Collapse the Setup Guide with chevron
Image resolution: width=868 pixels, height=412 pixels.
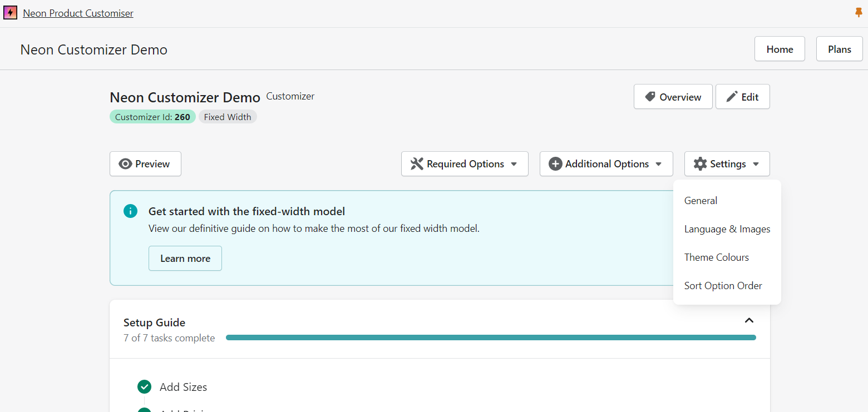point(749,320)
